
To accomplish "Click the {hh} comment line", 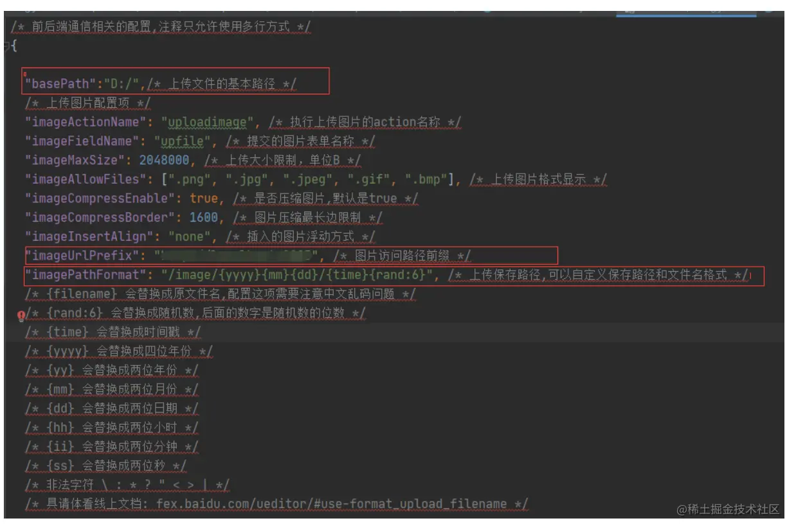I will click(x=113, y=428).
